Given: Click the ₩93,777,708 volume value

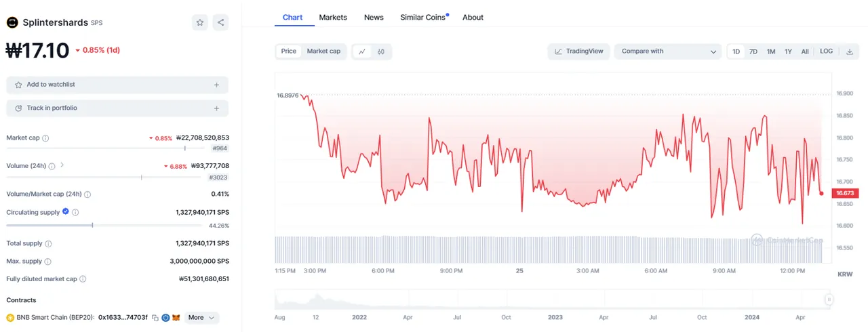Looking at the screenshot, I should click(x=210, y=166).
